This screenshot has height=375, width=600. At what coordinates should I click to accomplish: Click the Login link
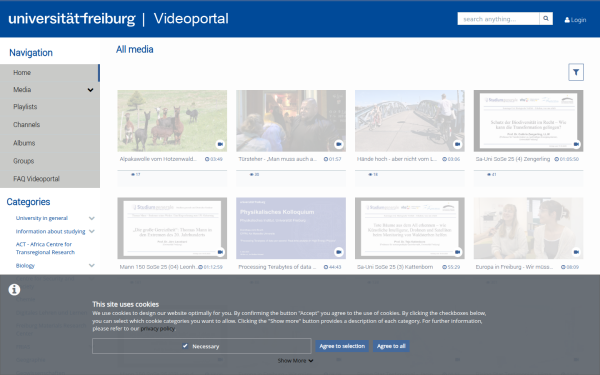pyautogui.click(x=575, y=20)
